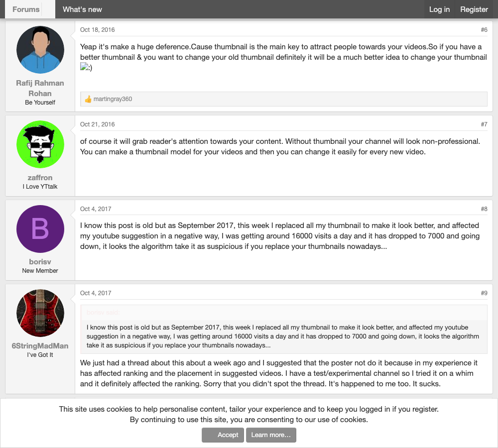Visit Rafij Rahman Rohan's profile name
The height and width of the screenshot is (448, 498).
click(x=40, y=88)
